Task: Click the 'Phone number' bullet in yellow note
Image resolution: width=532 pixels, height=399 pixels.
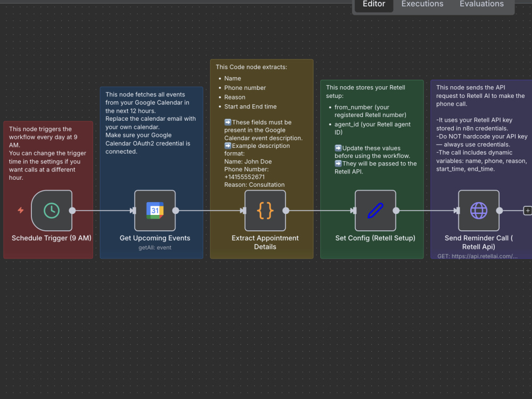Action: tap(245, 88)
